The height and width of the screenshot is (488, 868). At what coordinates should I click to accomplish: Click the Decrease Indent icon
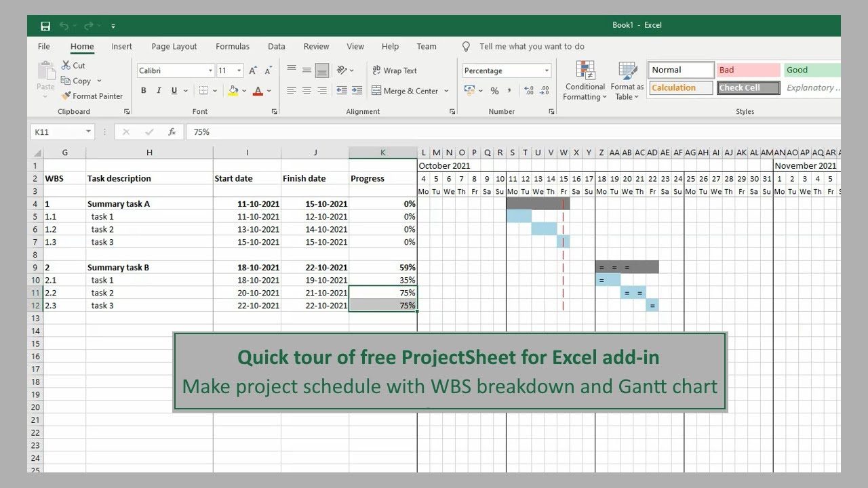(x=342, y=91)
